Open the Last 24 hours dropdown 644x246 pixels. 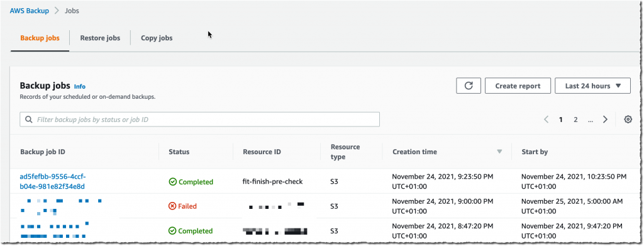(592, 86)
